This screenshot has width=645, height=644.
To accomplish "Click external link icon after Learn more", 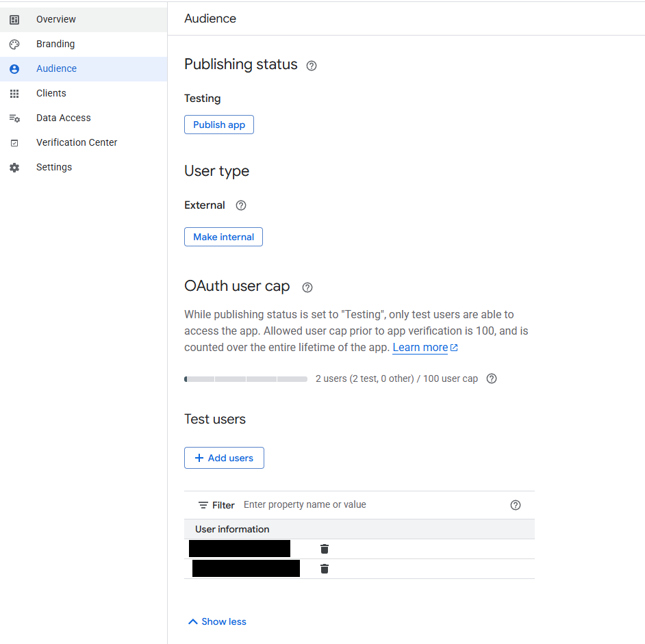I will coord(454,348).
